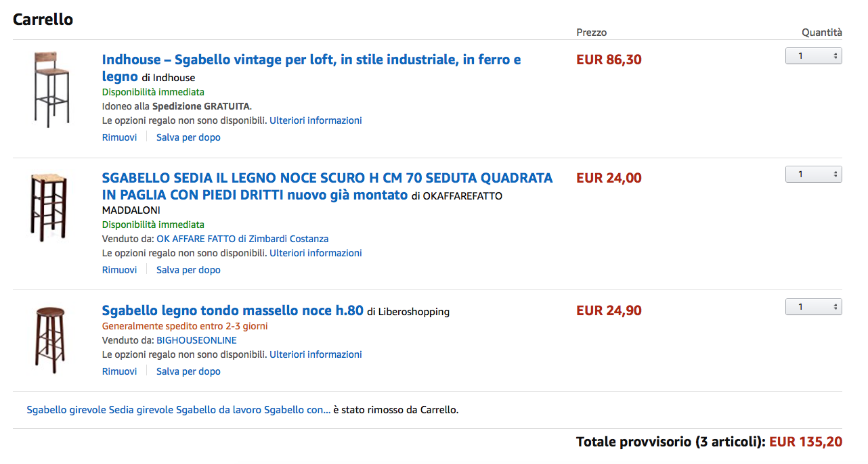Open the BIGHOUSEONLINE seller link
868x464 pixels.
coord(196,340)
